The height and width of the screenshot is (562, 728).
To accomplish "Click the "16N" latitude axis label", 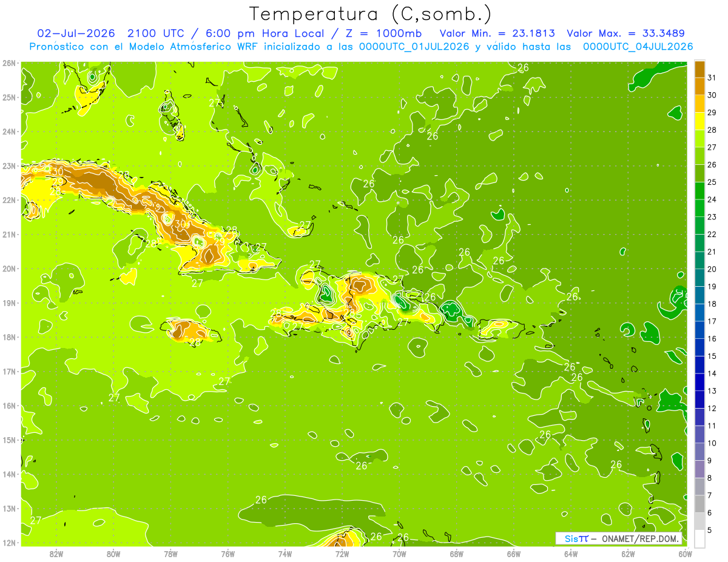I will point(9,406).
